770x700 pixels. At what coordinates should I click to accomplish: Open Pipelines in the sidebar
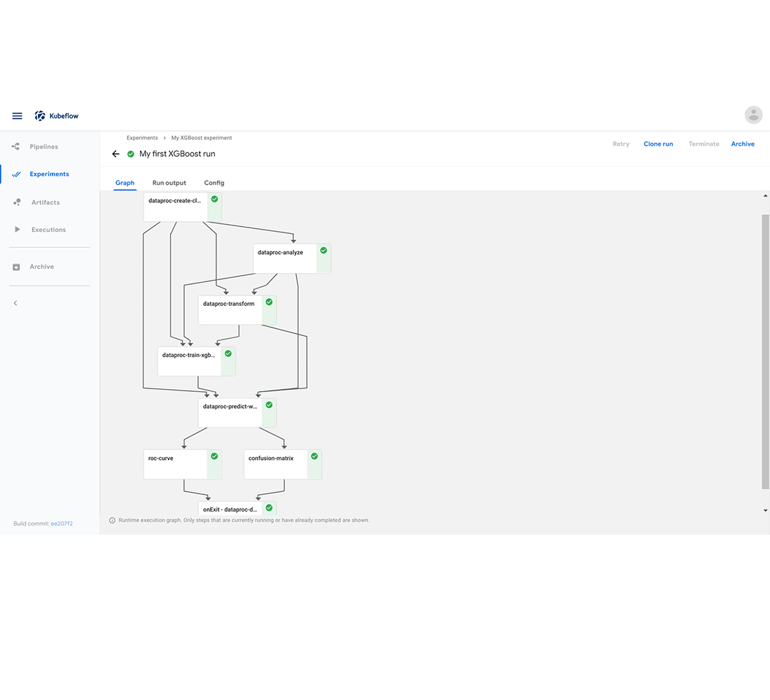point(43,146)
